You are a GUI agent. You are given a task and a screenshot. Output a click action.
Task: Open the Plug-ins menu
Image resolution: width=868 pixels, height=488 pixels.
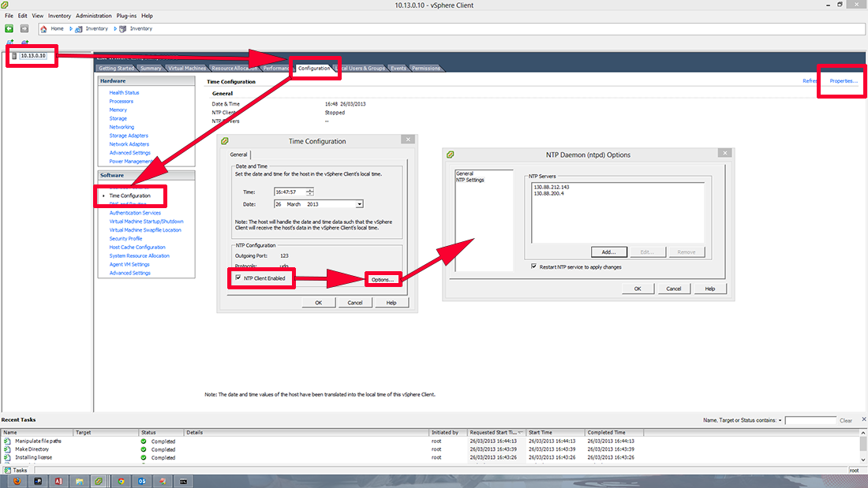(x=125, y=15)
